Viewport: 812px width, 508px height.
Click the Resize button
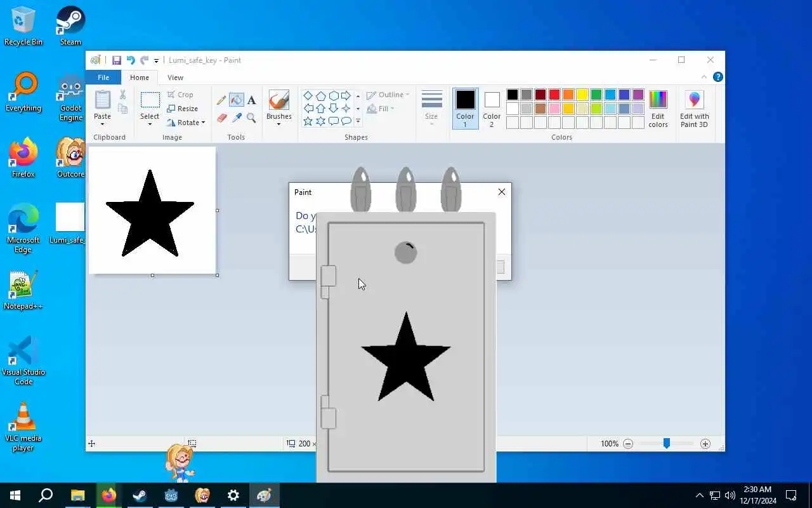tap(183, 109)
